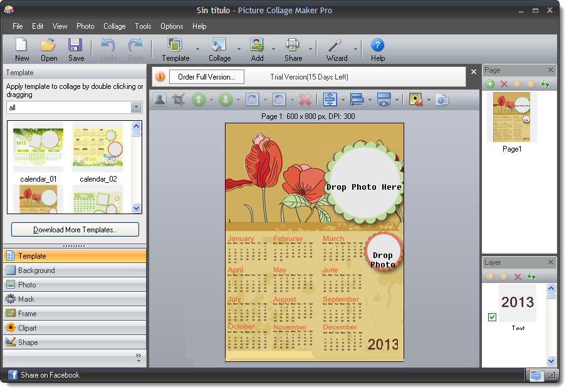Switch to the Frame sidebar section
Image resolution: width=569 pixels, height=392 pixels.
75,313
